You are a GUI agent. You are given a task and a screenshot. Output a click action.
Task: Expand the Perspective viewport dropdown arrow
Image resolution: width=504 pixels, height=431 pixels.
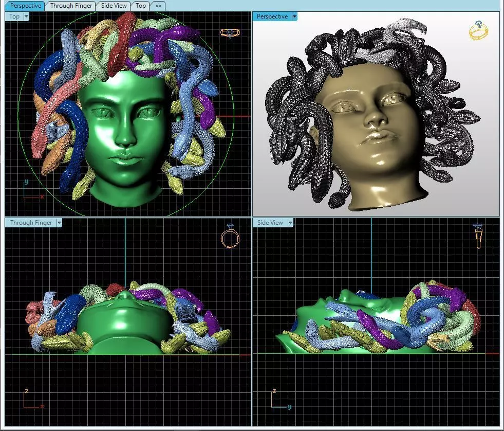click(x=294, y=16)
